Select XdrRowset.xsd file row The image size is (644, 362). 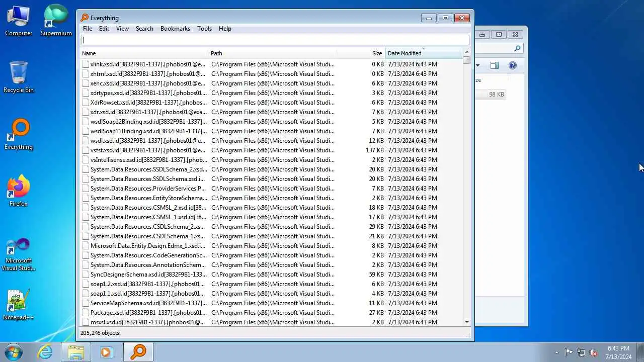(271, 103)
